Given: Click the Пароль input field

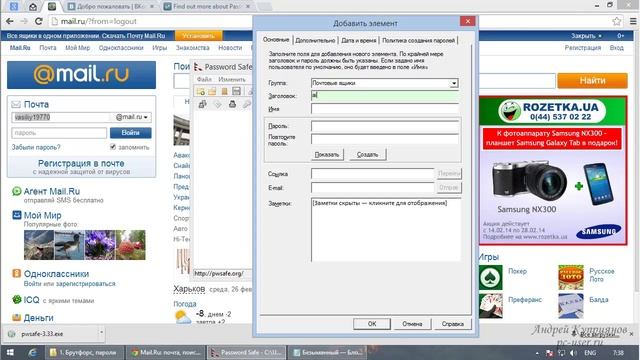Looking at the screenshot, I should 384,126.
